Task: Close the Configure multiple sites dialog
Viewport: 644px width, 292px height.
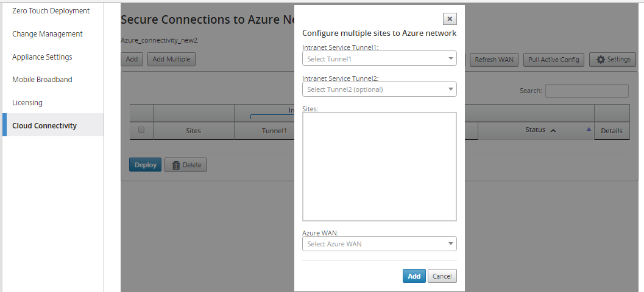Action: tap(450, 19)
